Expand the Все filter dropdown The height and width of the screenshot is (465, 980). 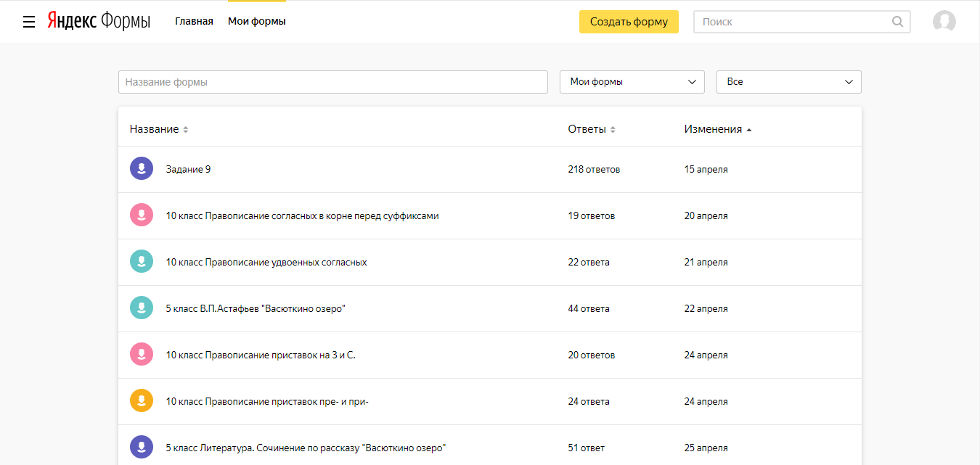point(788,82)
